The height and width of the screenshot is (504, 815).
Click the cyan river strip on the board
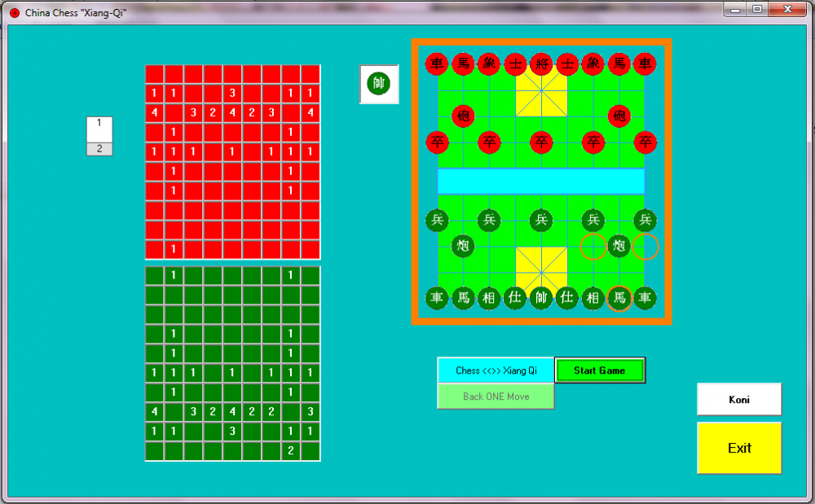coord(541,181)
